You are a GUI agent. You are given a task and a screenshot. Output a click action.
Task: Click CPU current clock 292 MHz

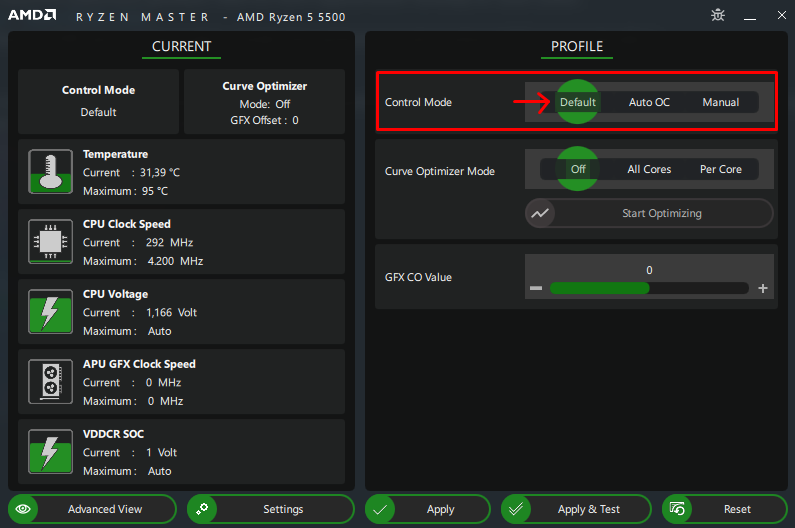pos(169,242)
